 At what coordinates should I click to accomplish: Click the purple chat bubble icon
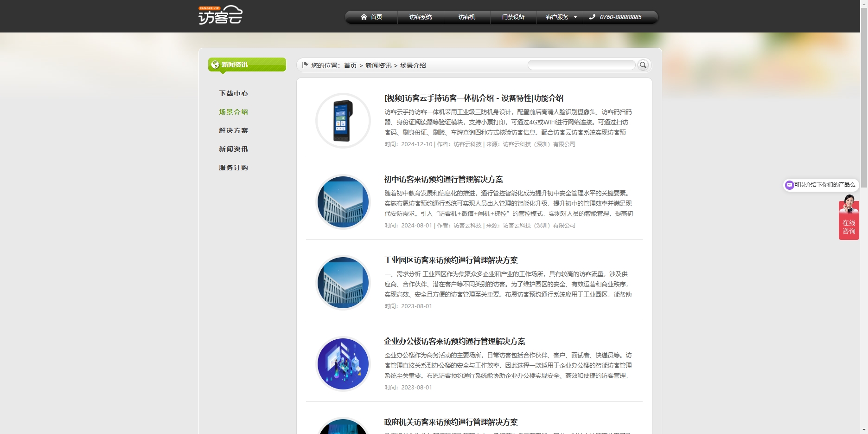[x=789, y=185]
